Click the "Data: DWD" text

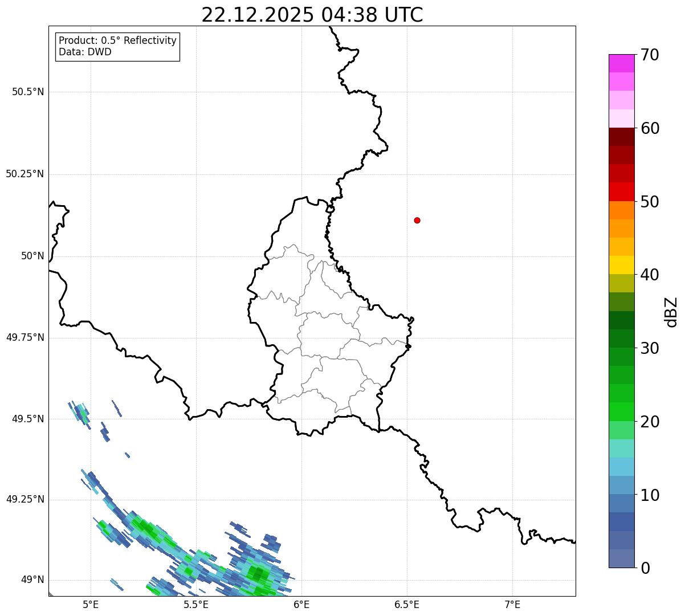[x=85, y=52]
